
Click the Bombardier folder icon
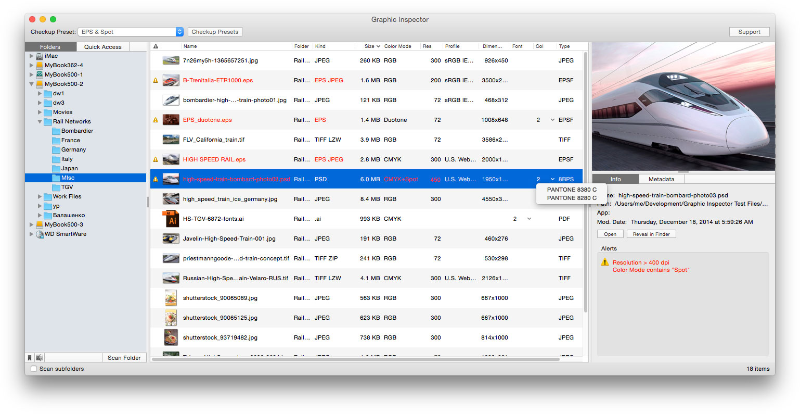(x=55, y=130)
